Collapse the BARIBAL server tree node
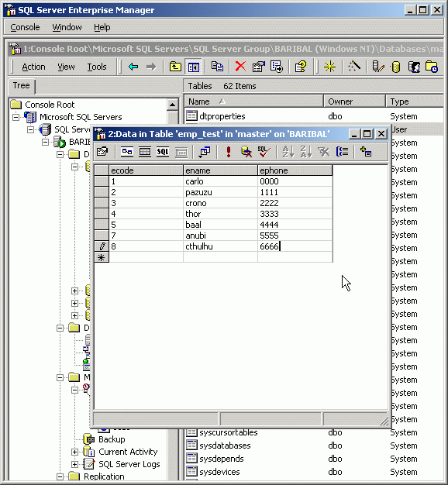This screenshot has height=485, width=448. (x=46, y=142)
